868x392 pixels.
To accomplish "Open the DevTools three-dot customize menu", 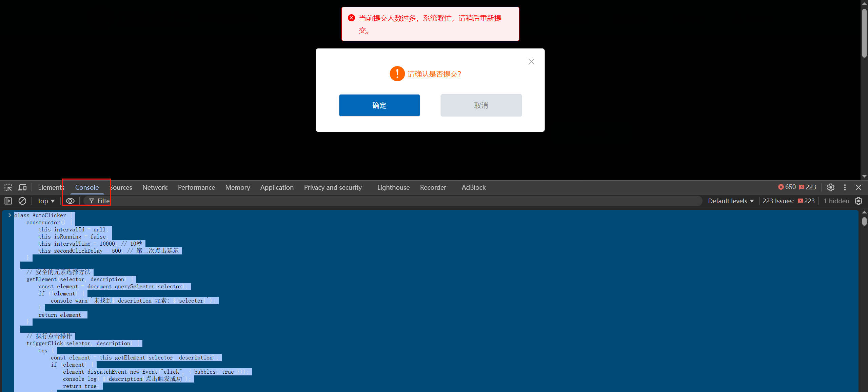I will [845, 187].
